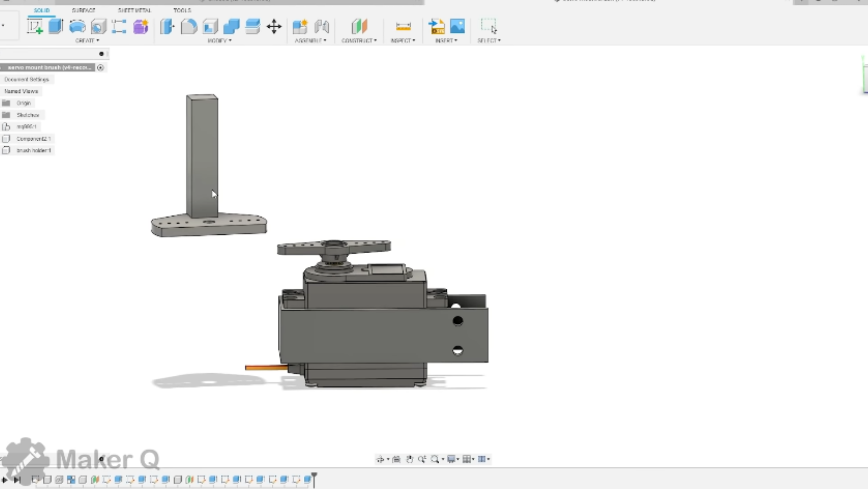Activate the Fillet tool
868x489 pixels.
pos(189,26)
